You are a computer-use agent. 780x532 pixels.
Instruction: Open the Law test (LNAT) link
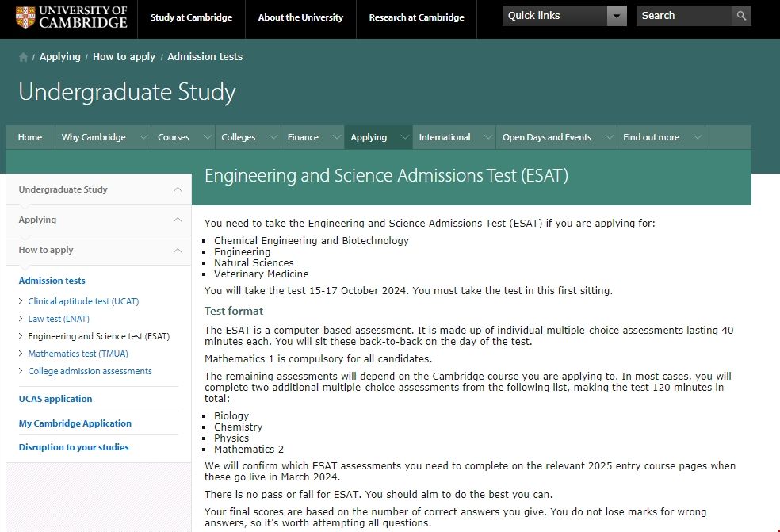click(x=59, y=319)
